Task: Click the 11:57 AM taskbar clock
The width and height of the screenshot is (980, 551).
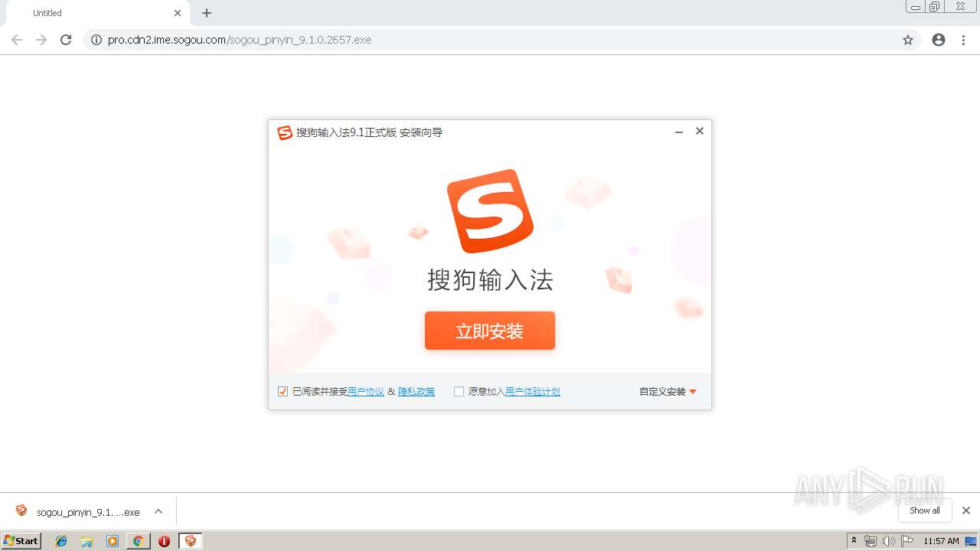Action: click(x=941, y=541)
